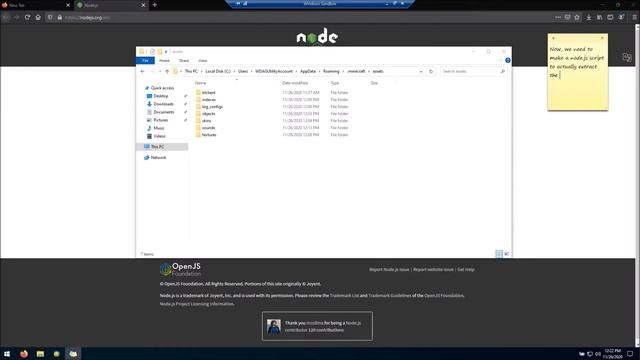Go to Desktop in the navigation pane

(x=161, y=96)
